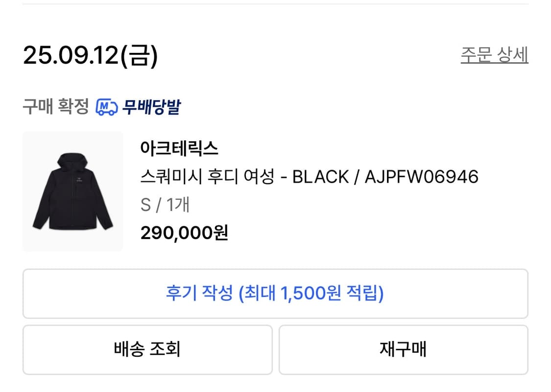
Task: Click the 재구매 repurchase button
Action: coord(403,349)
